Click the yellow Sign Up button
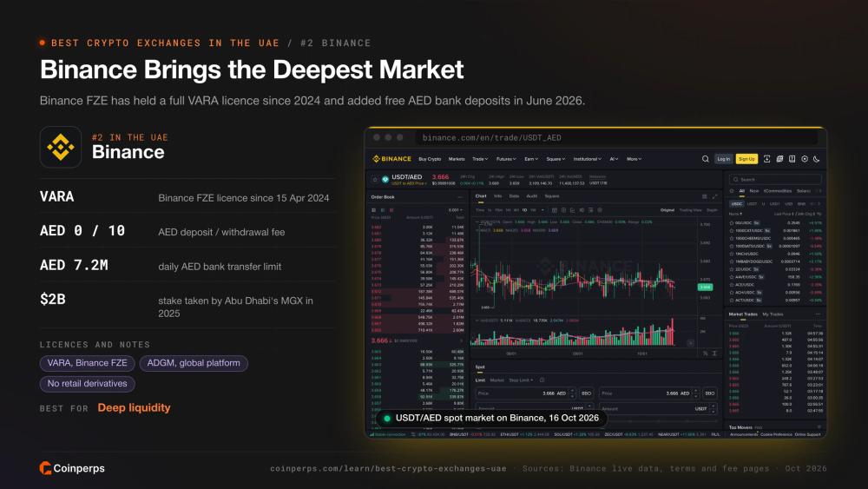This screenshot has height=489, width=868. [x=746, y=159]
